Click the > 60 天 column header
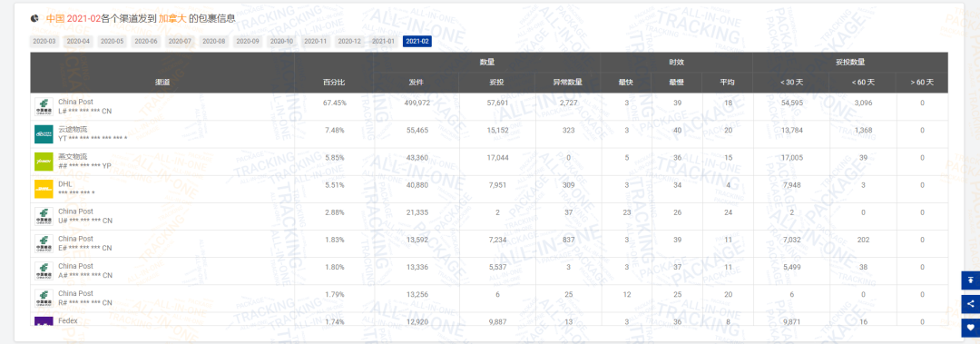Image resolution: width=980 pixels, height=344 pixels. [x=922, y=83]
